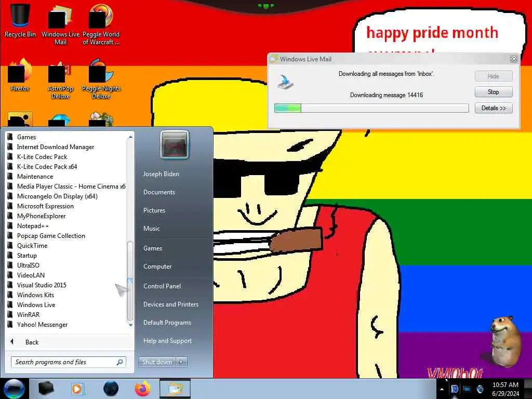Open Default Programs
This screenshot has width=532, height=399.
click(167, 323)
